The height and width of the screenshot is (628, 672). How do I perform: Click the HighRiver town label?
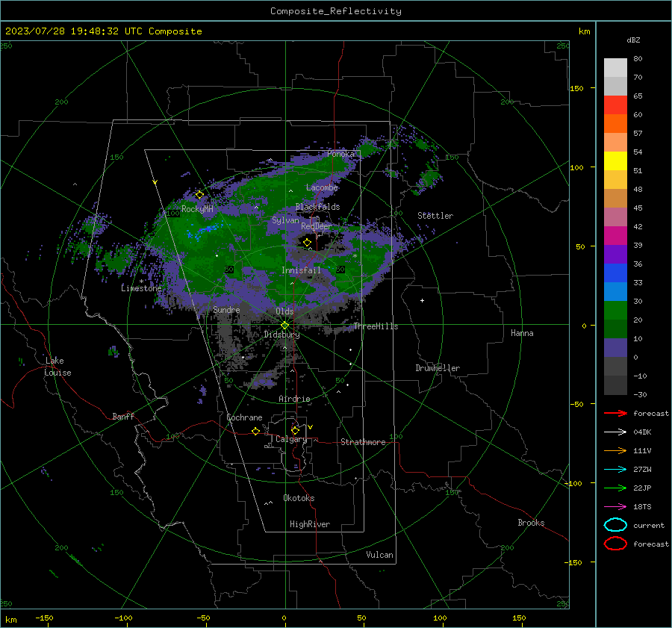pos(310,524)
